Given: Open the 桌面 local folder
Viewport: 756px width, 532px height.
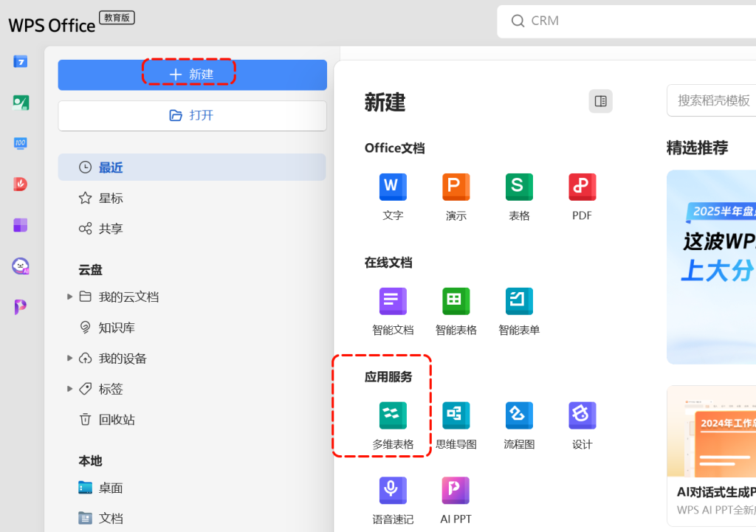Looking at the screenshot, I should (100, 488).
